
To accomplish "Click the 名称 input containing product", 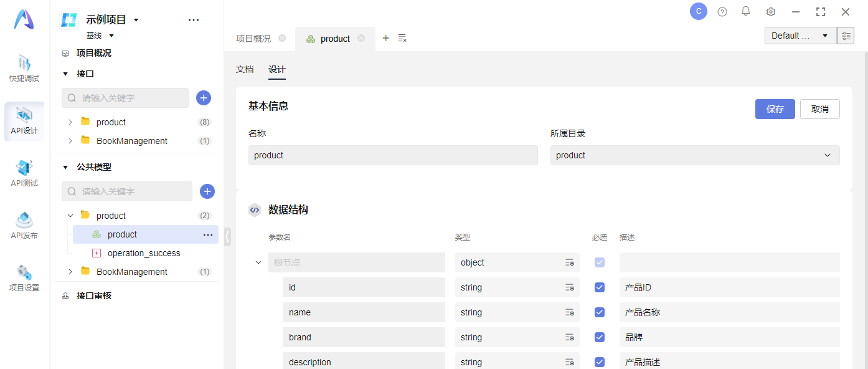I will (x=393, y=155).
